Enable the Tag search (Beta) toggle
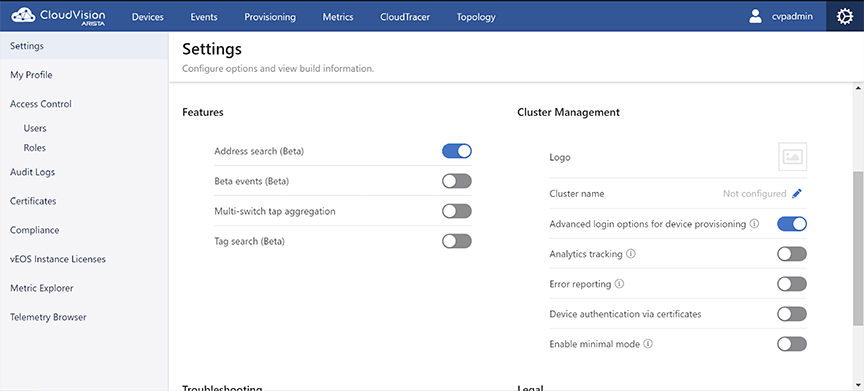 point(457,241)
